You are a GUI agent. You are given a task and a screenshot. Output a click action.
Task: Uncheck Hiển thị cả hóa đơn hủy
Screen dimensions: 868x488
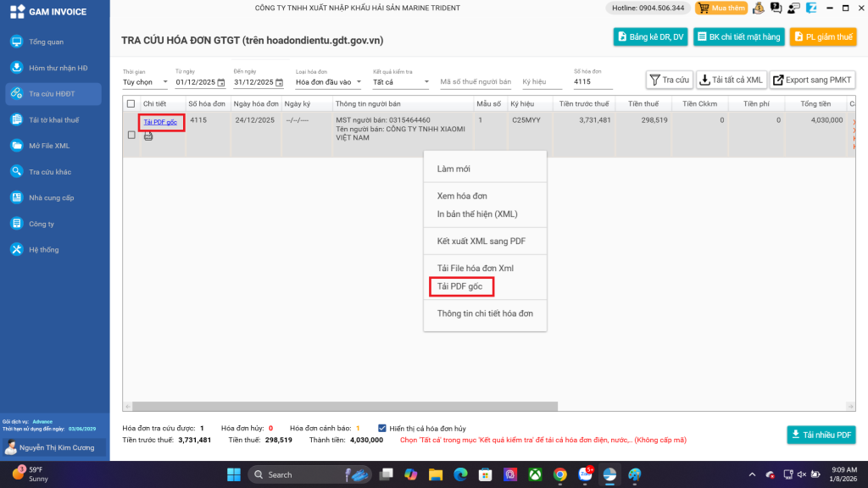[382, 429]
